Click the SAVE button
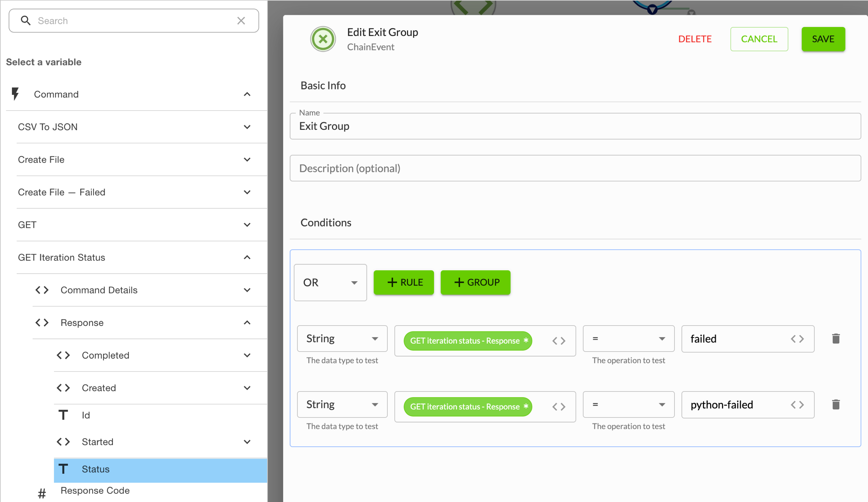This screenshot has height=502, width=868. coord(823,39)
